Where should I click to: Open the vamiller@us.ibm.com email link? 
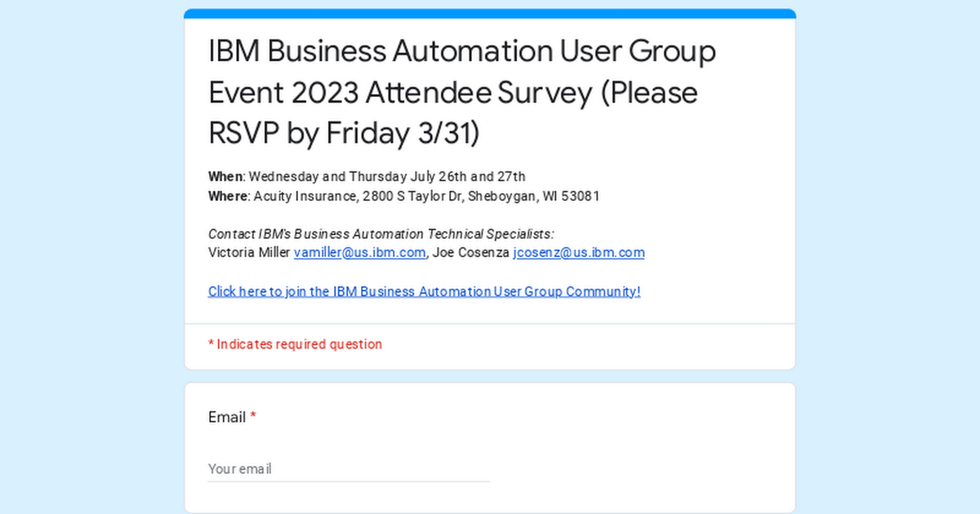coord(359,252)
